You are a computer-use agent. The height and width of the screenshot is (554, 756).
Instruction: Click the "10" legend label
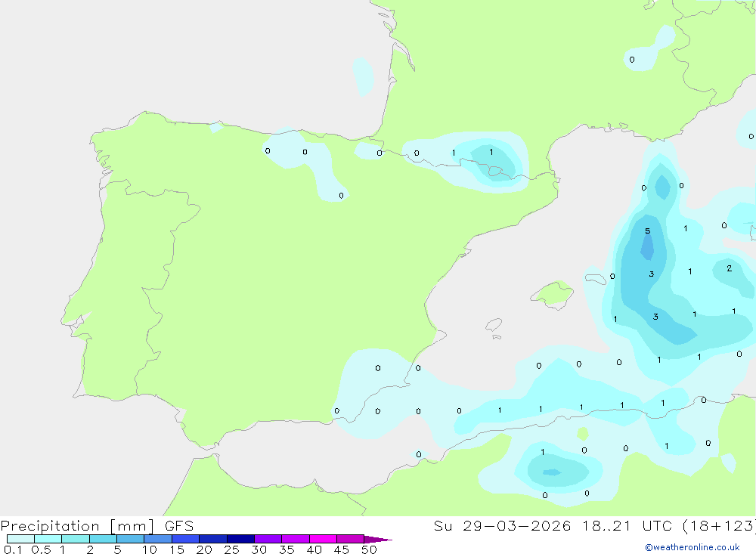point(149,549)
